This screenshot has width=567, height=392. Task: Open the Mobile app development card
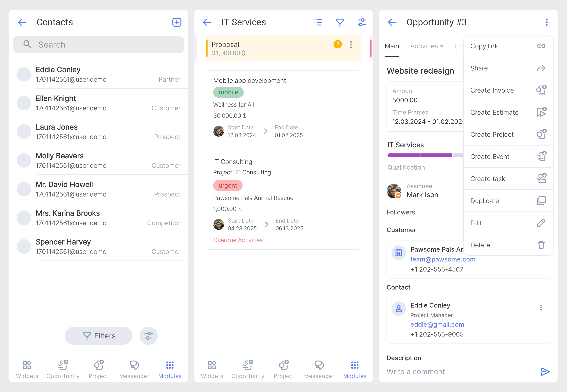283,109
